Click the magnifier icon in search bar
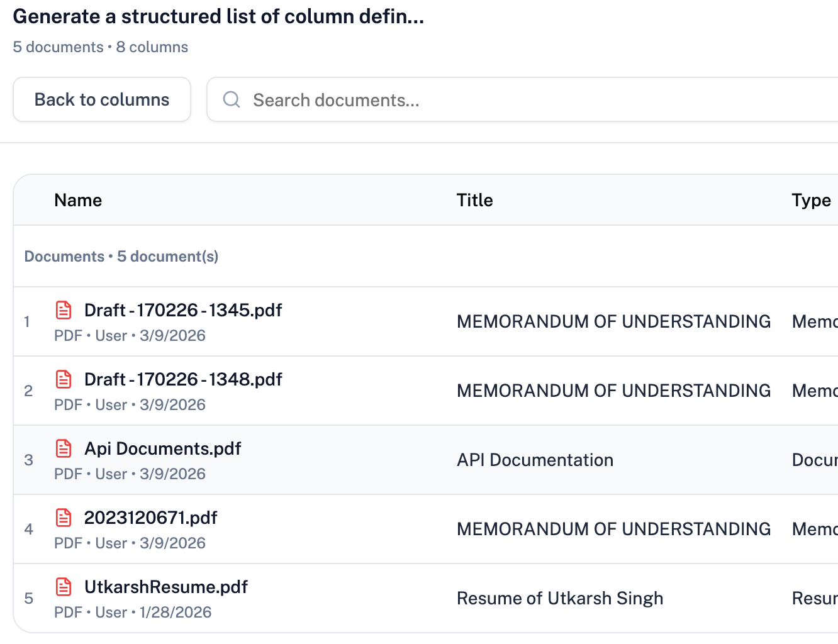 [x=232, y=100]
